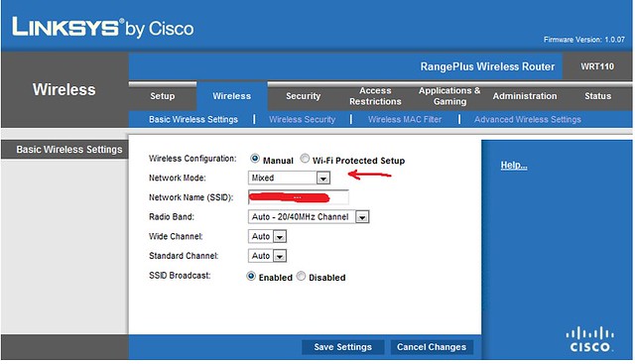Open the Security tab

click(303, 96)
